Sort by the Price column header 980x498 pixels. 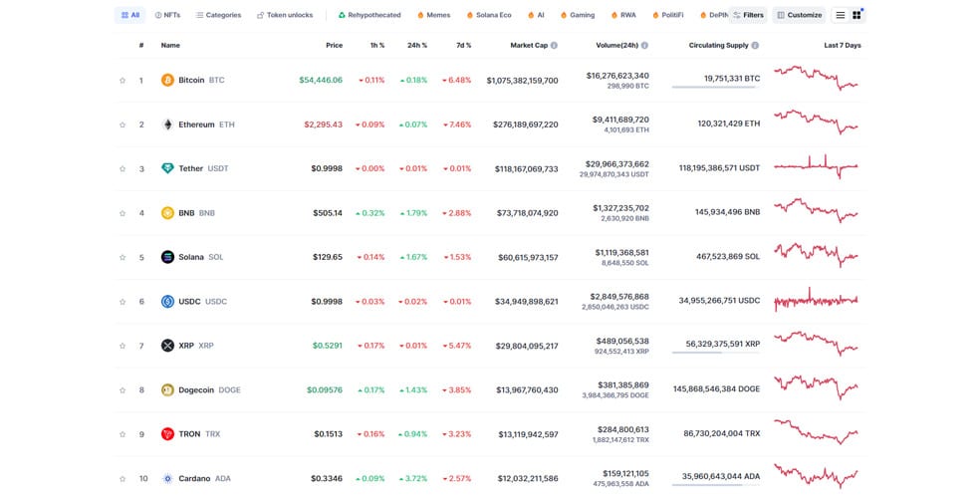[x=334, y=45]
